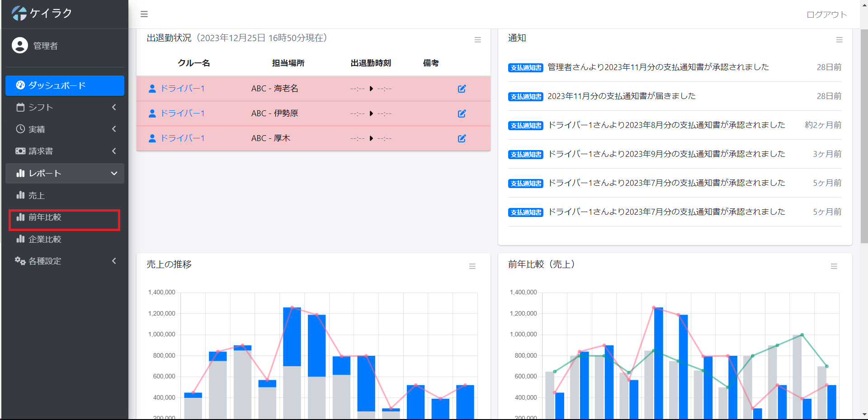This screenshot has height=420, width=868.
Task: Click the 3ヶ月前 timestamp
Action: point(827,154)
